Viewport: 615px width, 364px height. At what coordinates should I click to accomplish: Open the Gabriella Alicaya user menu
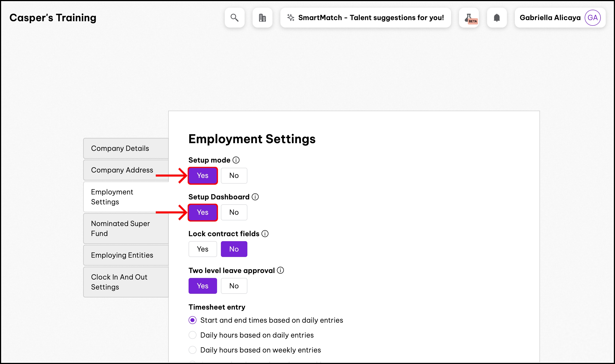550,18
